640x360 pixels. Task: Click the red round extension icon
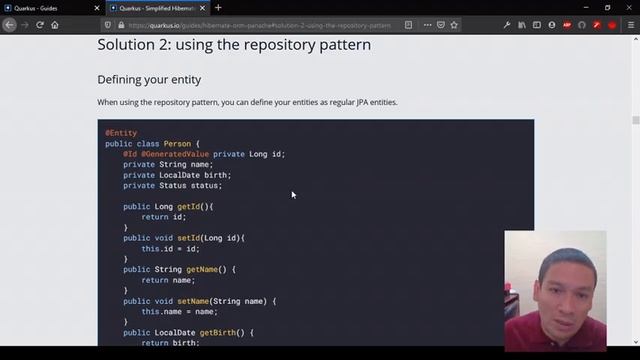coord(612,25)
